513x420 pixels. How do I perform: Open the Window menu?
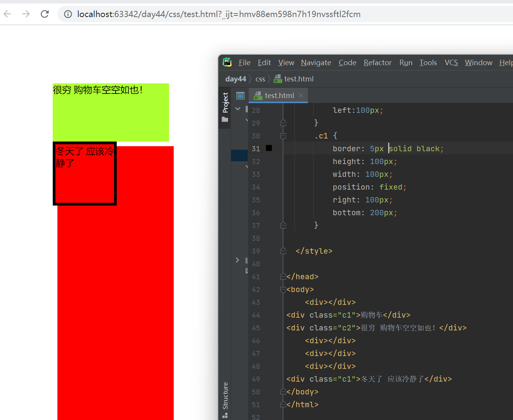[x=478, y=62]
